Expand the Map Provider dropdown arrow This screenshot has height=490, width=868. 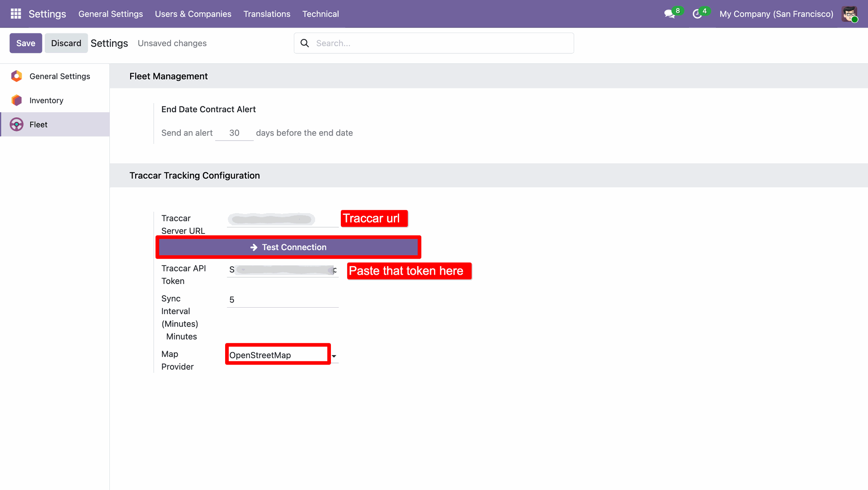(x=334, y=356)
